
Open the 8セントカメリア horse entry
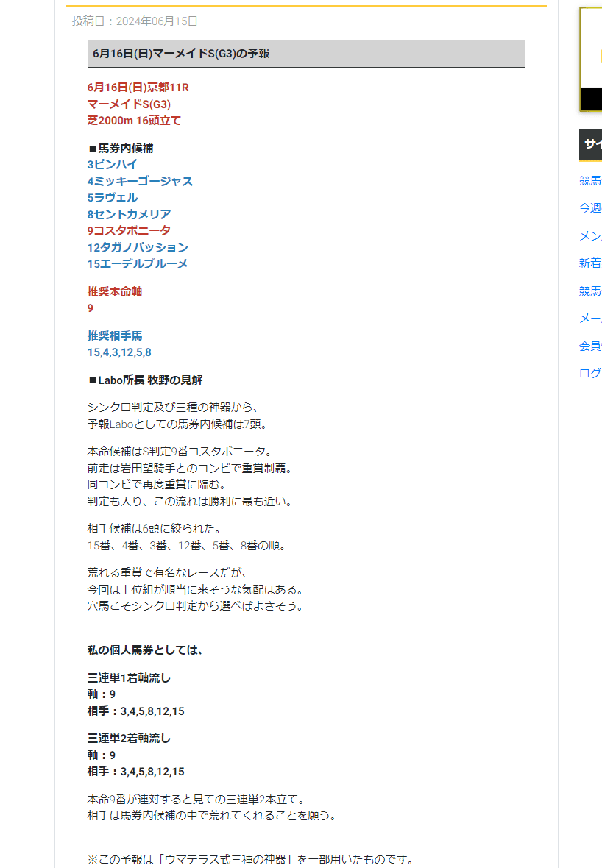[129, 215]
